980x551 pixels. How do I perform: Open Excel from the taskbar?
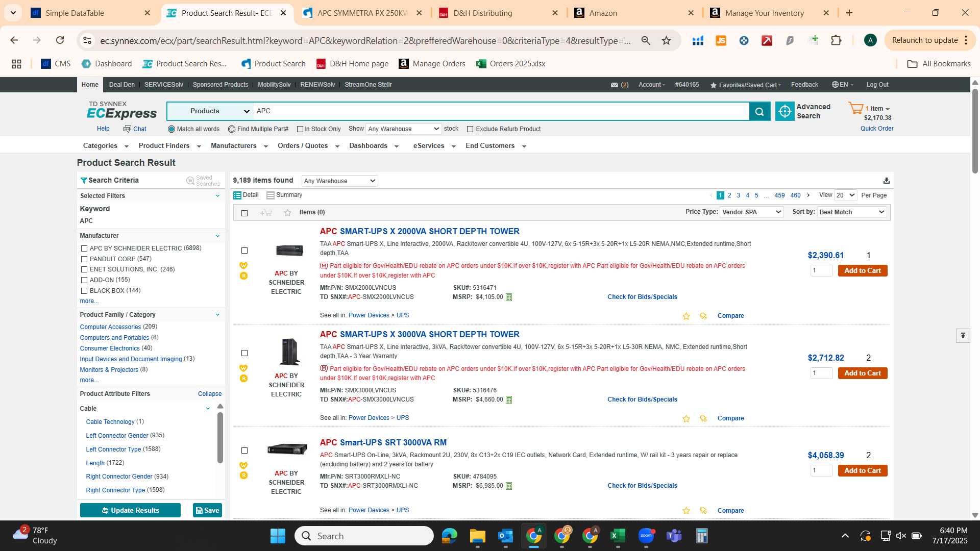click(x=618, y=536)
